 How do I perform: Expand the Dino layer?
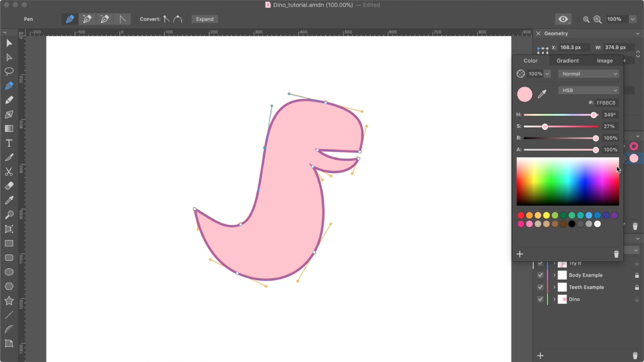point(554,299)
